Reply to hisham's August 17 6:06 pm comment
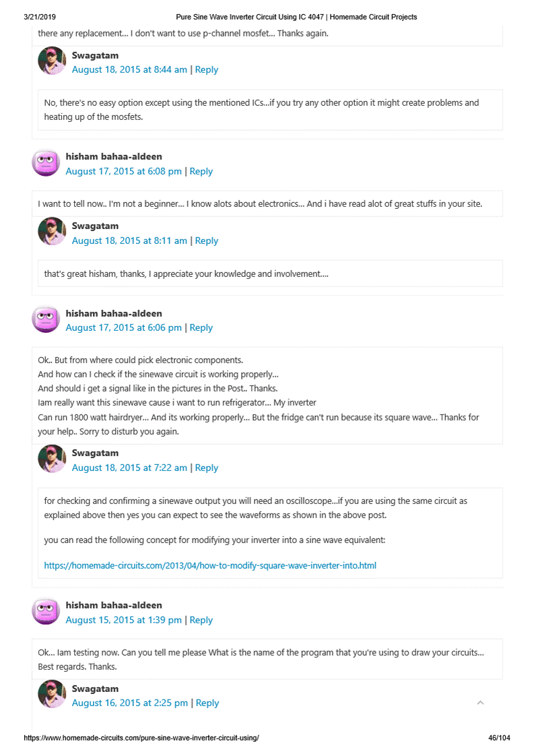The image size is (534, 756). [201, 327]
